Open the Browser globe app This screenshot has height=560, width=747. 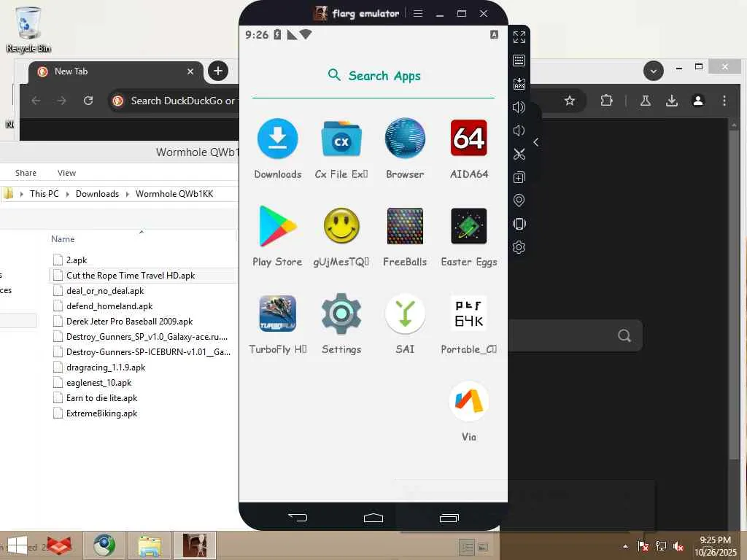click(x=405, y=139)
